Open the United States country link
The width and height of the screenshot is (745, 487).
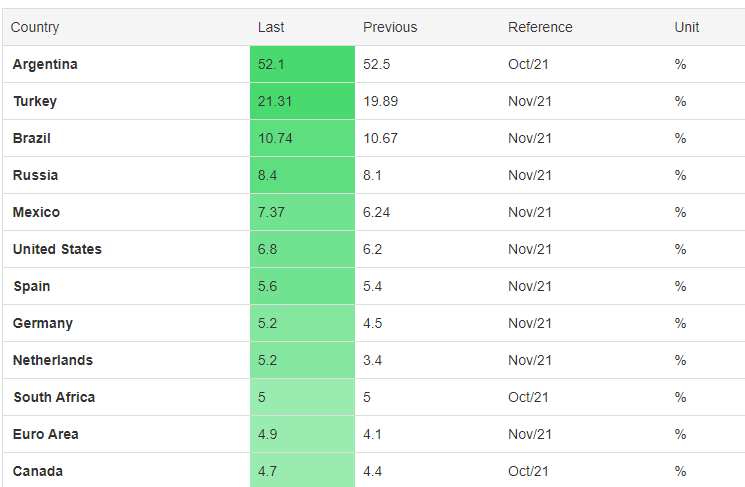click(x=57, y=249)
